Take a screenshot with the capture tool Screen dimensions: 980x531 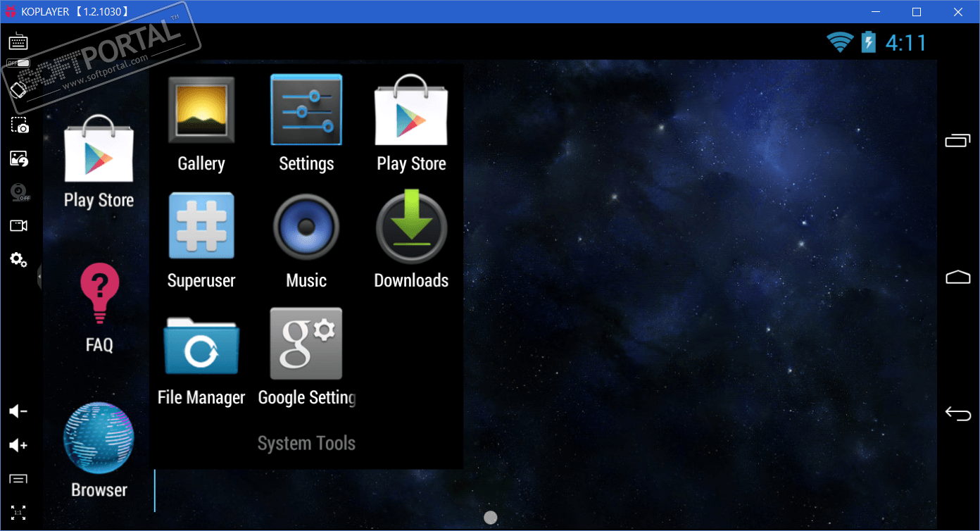(x=19, y=125)
